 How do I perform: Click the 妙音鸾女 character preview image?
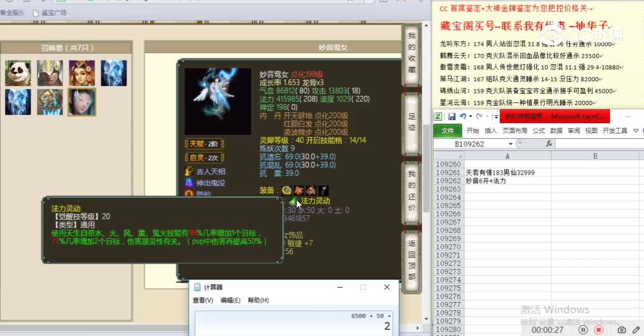(x=218, y=102)
